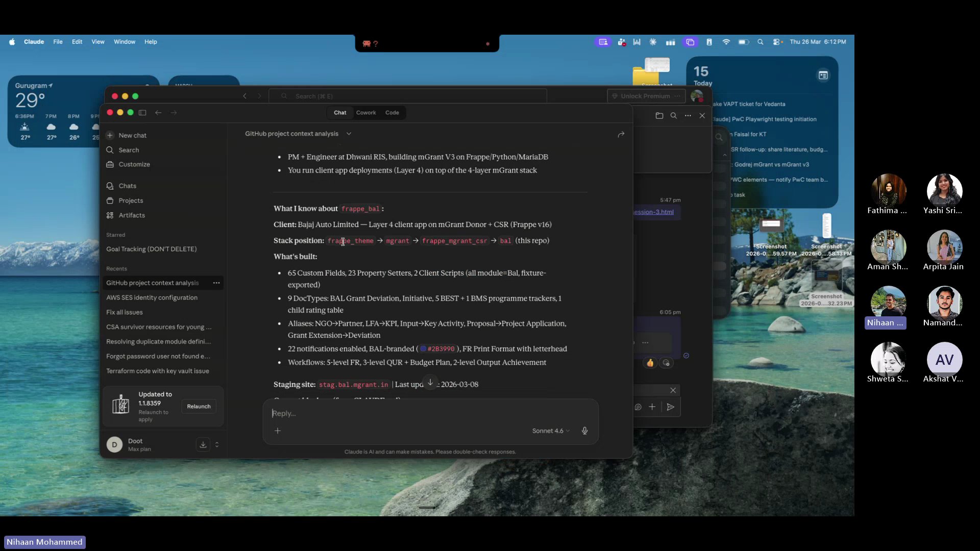Start a New chat in Claude

coord(132,135)
